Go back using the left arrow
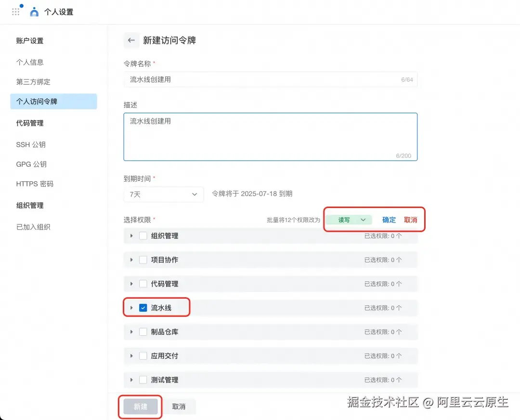 tap(131, 40)
